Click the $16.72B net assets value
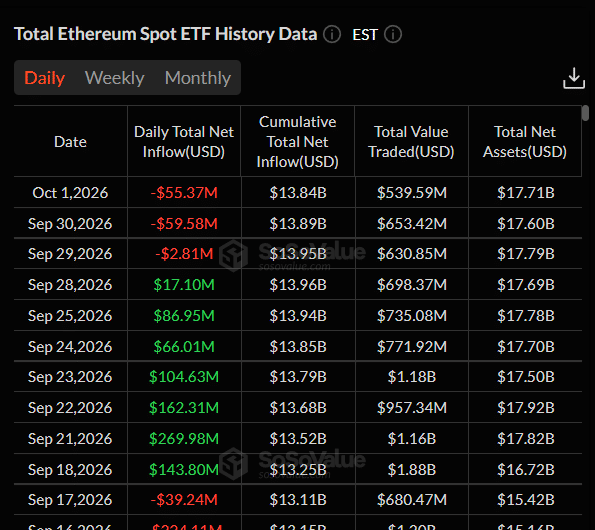 pos(526,470)
